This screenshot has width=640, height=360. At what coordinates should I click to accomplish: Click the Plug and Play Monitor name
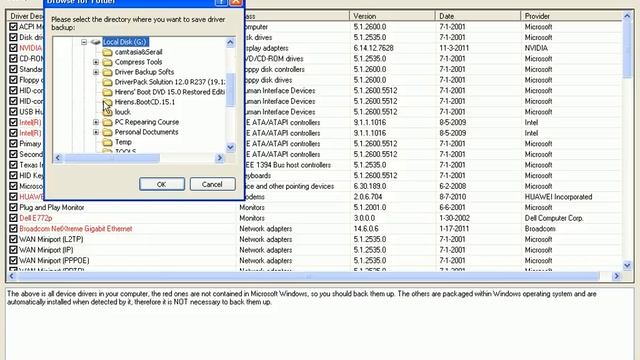coord(52,207)
